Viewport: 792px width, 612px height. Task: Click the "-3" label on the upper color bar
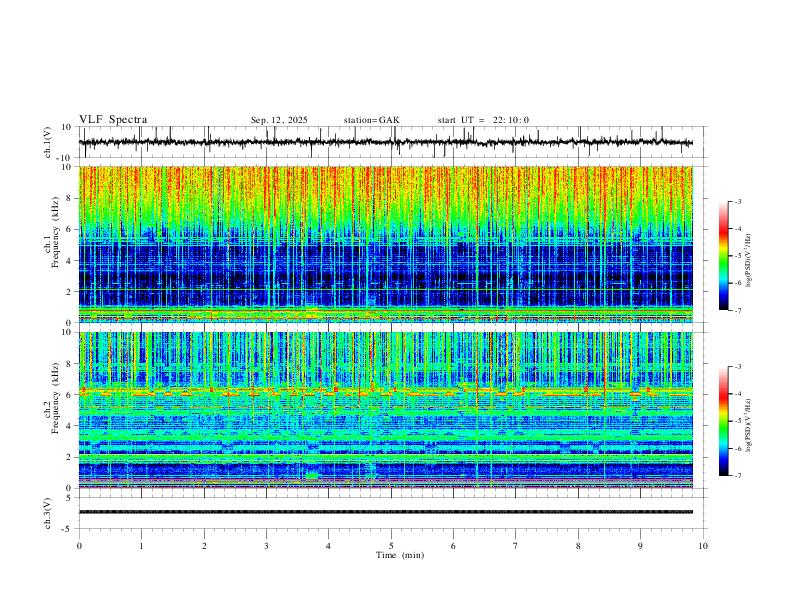click(738, 201)
